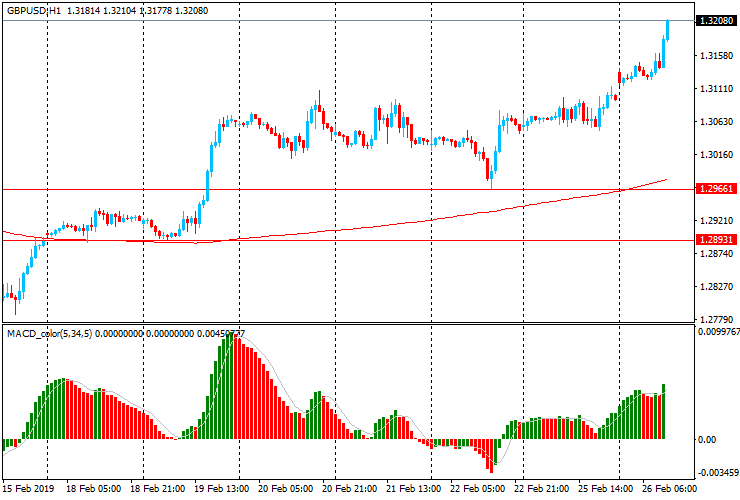Click the 26 Feb 06:00 time label
This screenshot has height=500, width=740.
[x=669, y=489]
